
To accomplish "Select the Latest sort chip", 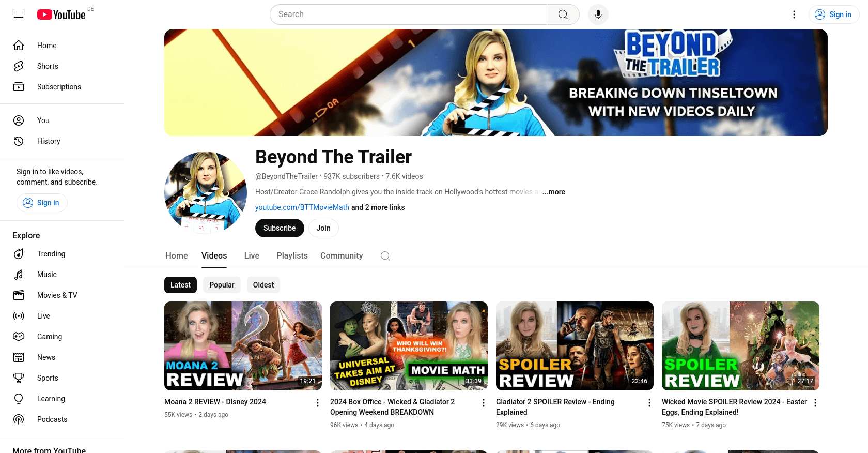I will [x=180, y=285].
